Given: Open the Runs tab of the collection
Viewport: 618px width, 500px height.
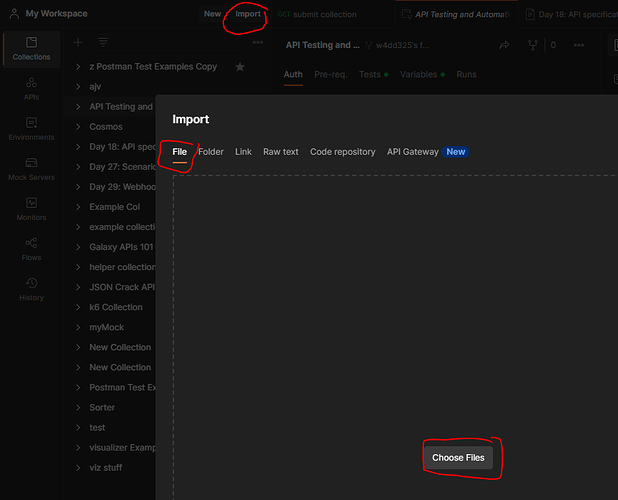Looking at the screenshot, I should point(466,74).
